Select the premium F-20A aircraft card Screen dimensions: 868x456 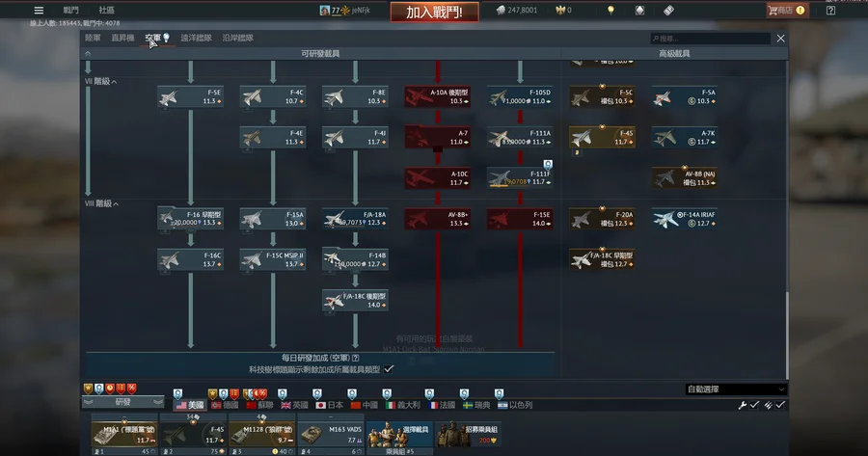[602, 219]
